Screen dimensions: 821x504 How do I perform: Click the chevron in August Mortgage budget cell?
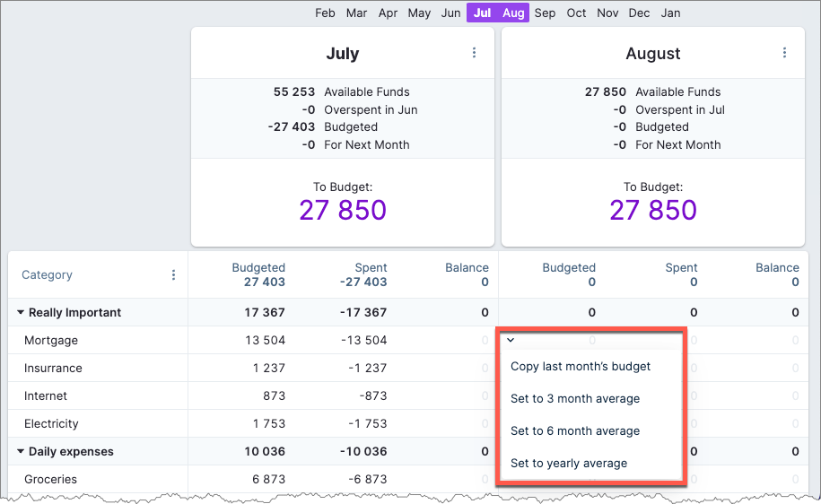(x=511, y=340)
